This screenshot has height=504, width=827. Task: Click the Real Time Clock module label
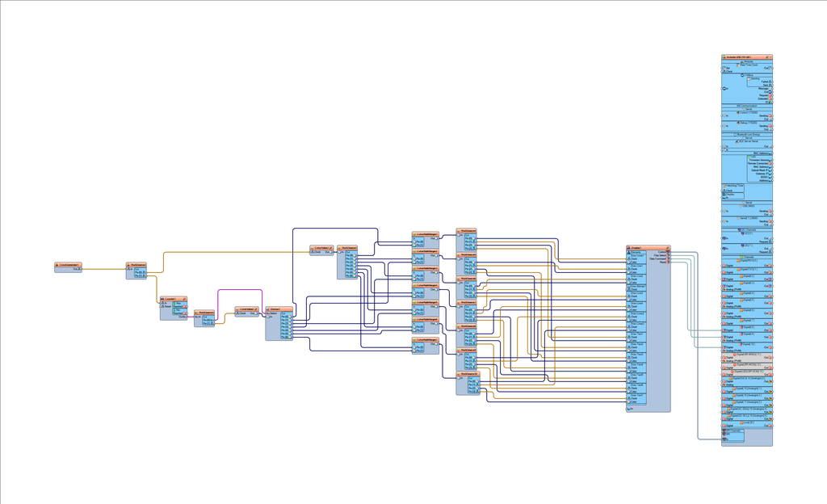click(x=748, y=65)
